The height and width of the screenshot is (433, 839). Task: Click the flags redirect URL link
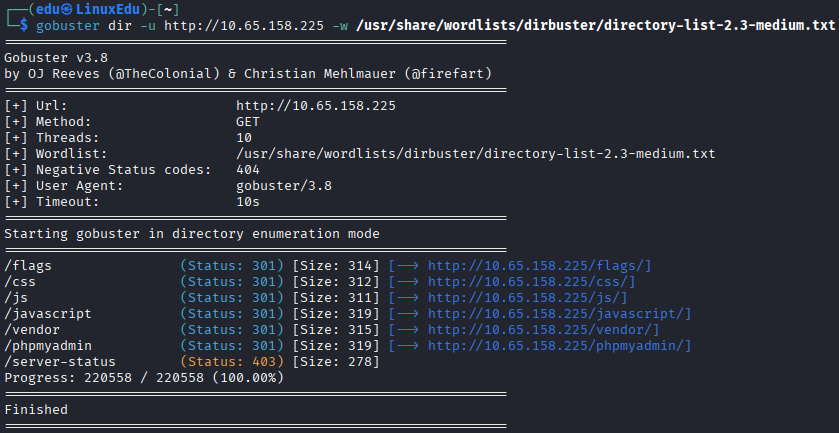pyautogui.click(x=539, y=265)
